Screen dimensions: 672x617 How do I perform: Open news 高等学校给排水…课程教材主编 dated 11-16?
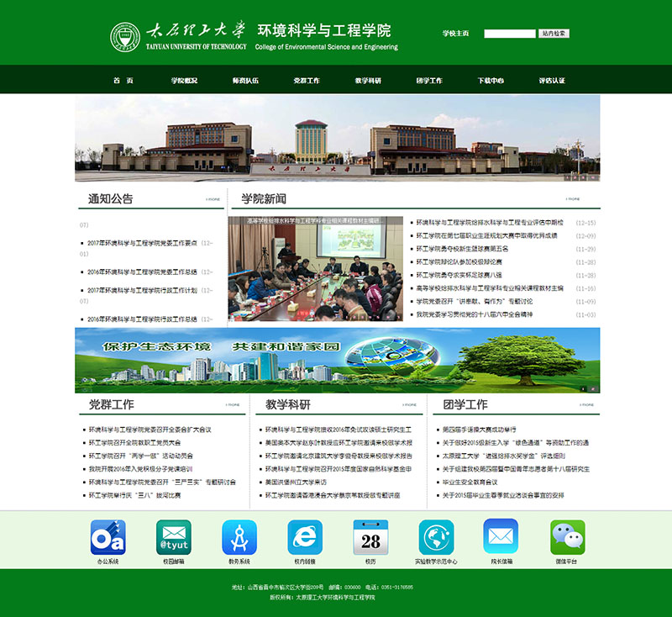tap(490, 288)
